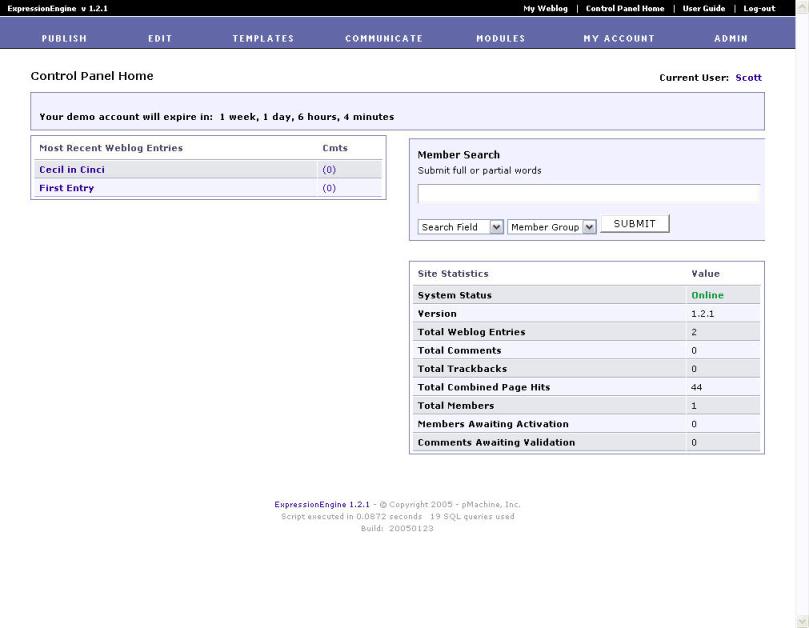Go to the Admin tab
This screenshot has width=809, height=628.
coord(730,38)
